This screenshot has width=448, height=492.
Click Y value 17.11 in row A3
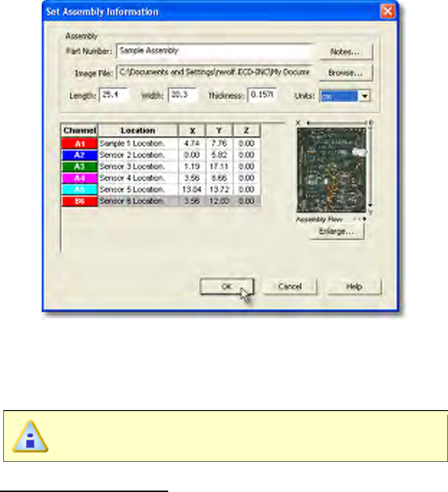click(219, 167)
